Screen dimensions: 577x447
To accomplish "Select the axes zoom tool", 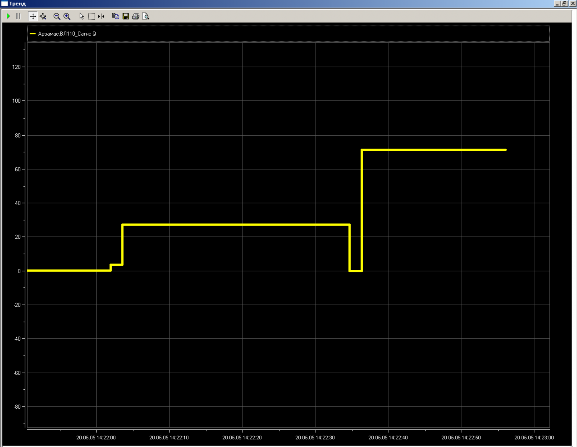I will pos(43,16).
